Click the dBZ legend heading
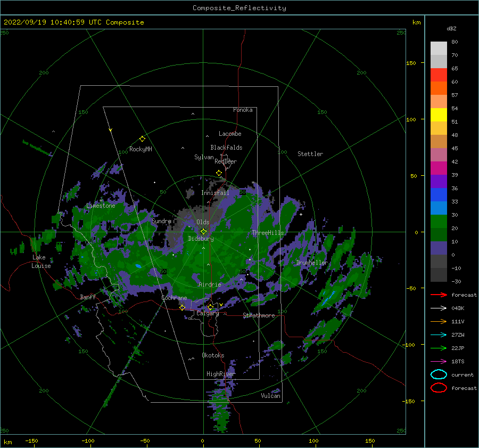The height and width of the screenshot is (448, 479). [451, 28]
